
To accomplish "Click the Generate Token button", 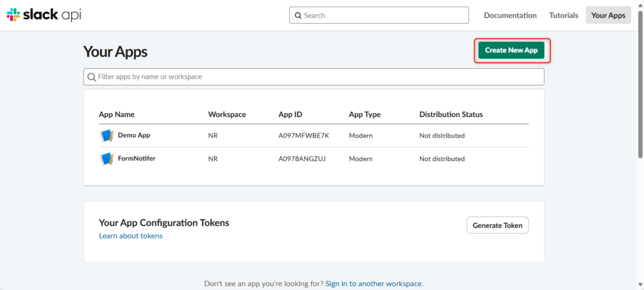I will [x=497, y=225].
